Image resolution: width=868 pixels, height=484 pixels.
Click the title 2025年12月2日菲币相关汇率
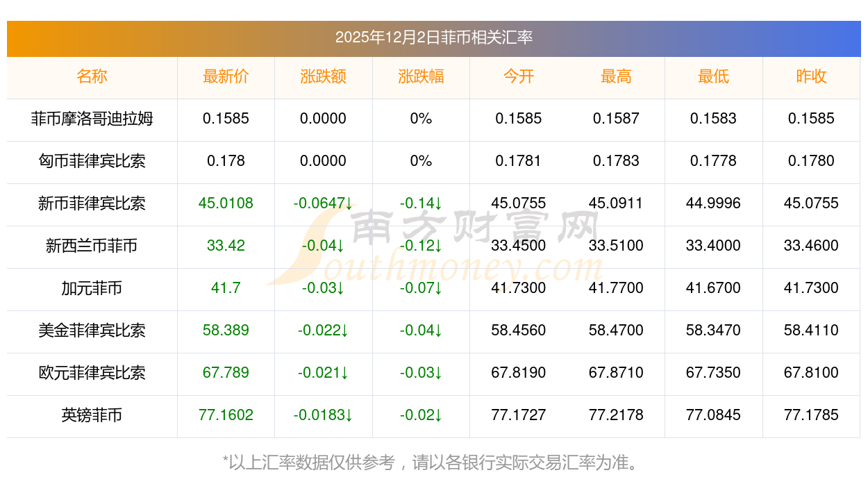[434, 37]
